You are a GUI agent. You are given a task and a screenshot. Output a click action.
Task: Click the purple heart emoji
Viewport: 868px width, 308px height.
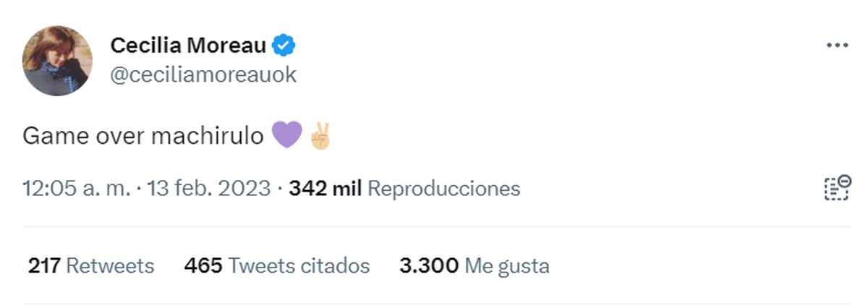pos(286,136)
